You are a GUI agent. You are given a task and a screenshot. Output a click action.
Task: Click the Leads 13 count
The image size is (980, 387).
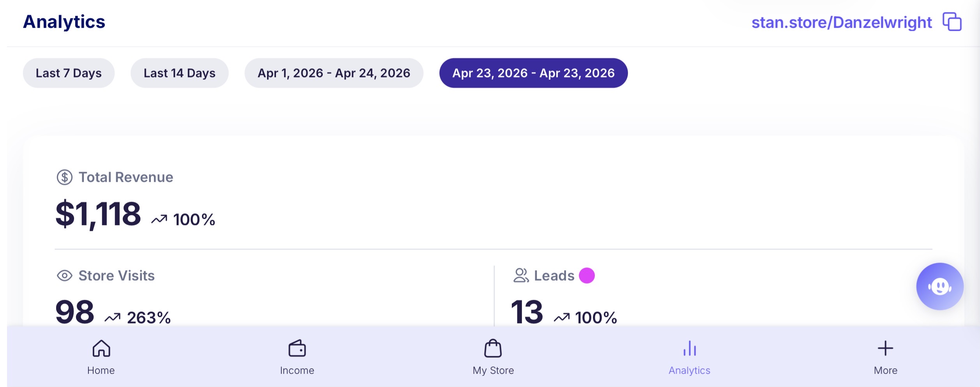527,312
